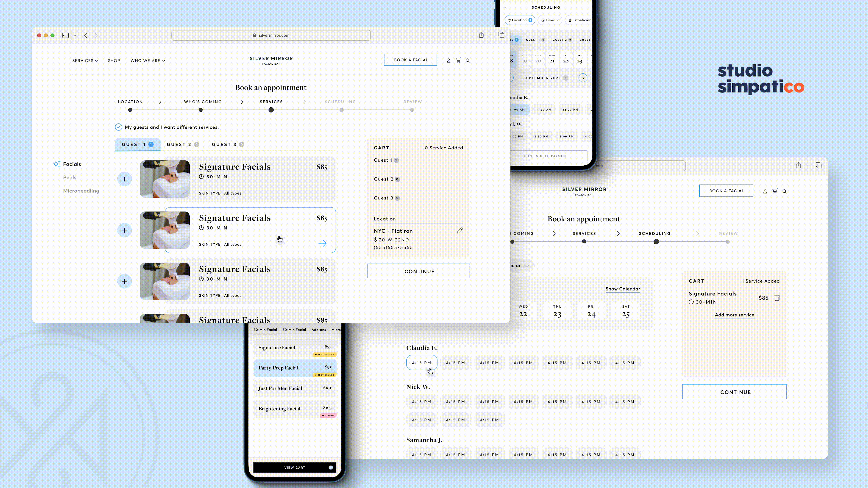Click the silvermirror.com address bar
Viewport: 868px width, 488px height.
coord(271,35)
